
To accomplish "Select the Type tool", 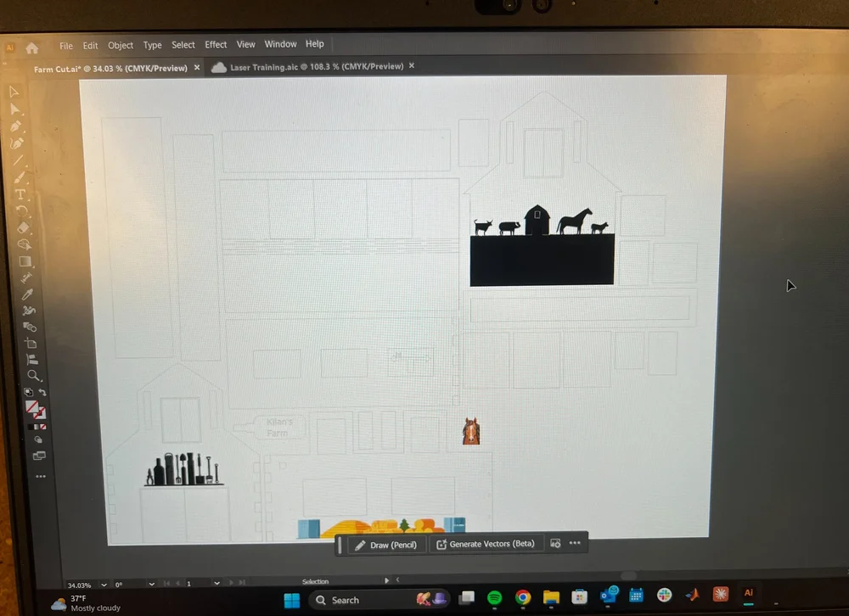I will [x=20, y=195].
